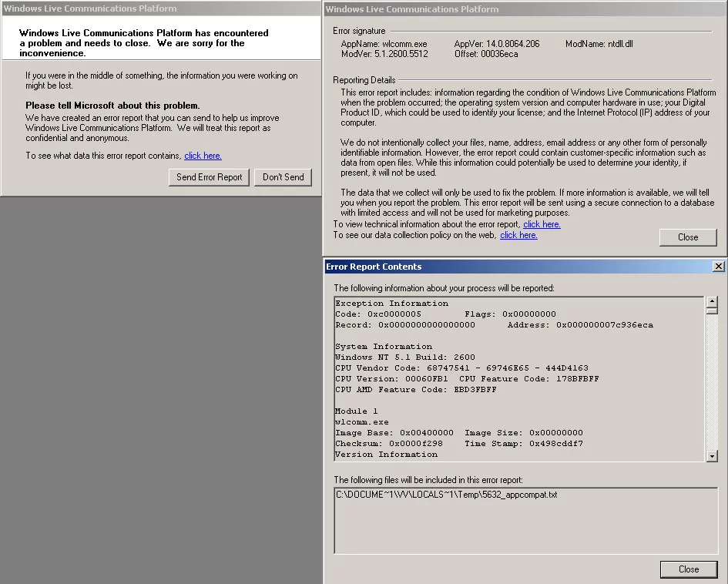Viewport: 728px width, 584px height.
Task: Click the scrollbar thumb in the report contents
Action: (x=712, y=310)
